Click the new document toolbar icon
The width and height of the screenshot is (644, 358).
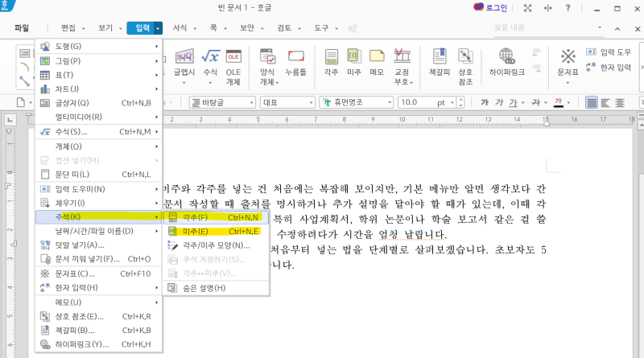[21, 102]
